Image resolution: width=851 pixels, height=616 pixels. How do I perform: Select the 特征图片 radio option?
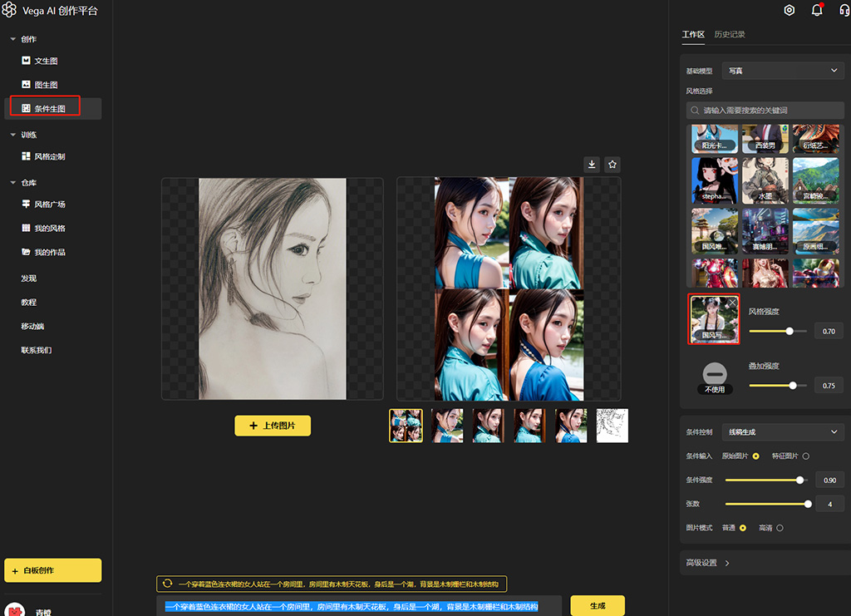pos(805,456)
